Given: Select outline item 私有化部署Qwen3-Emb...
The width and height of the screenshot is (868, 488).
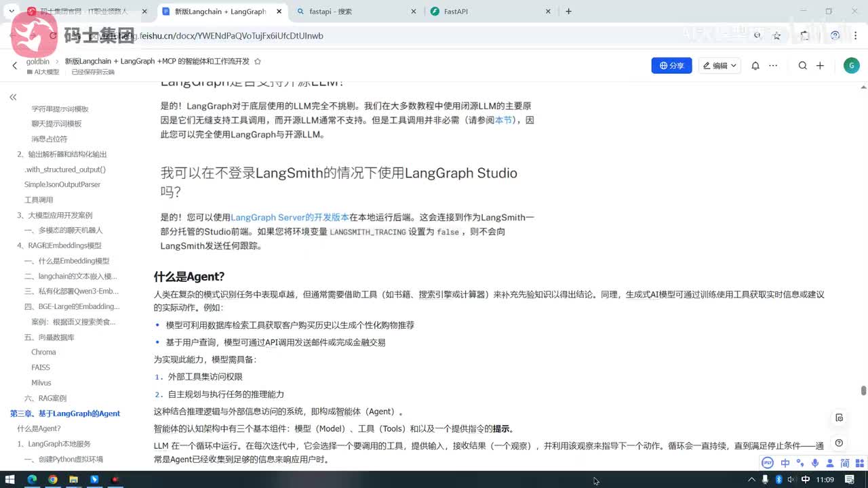Looking at the screenshot, I should 71,291.
